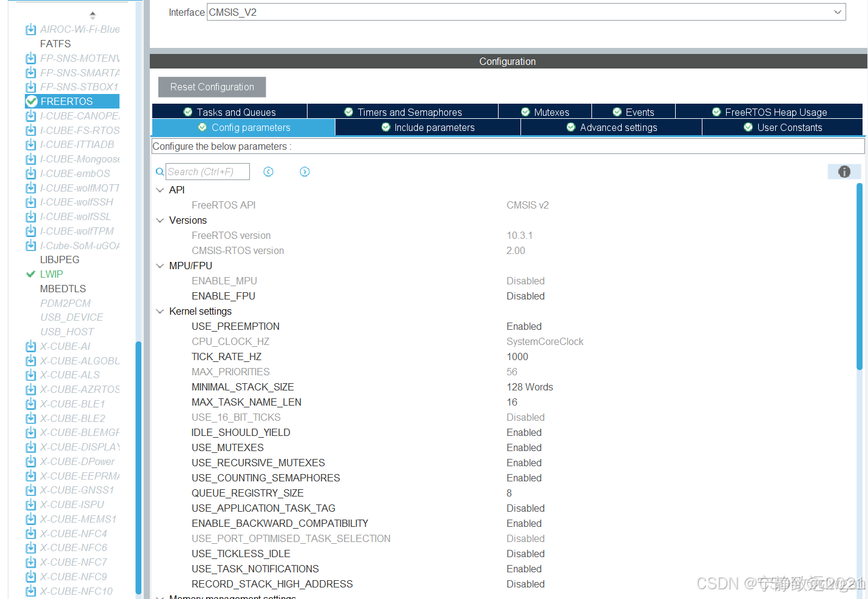Click download icon next to I-CUBE-CANOPE
868x599 pixels.
coord(31,116)
